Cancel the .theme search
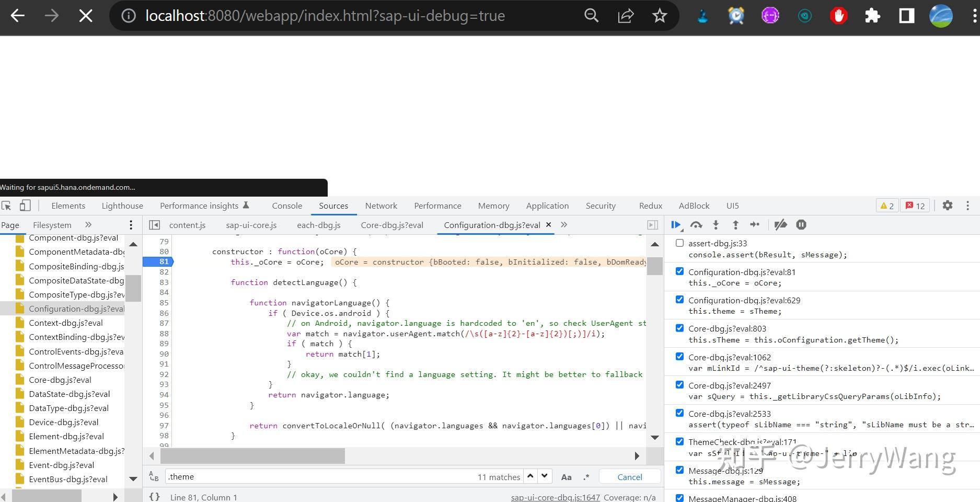980x502 pixels. (x=630, y=477)
